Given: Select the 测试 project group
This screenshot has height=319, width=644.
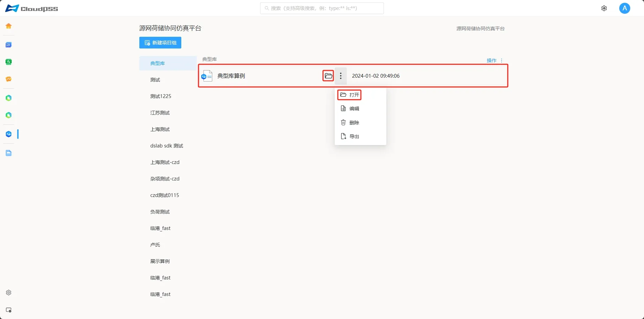Looking at the screenshot, I should pyautogui.click(x=168, y=80).
